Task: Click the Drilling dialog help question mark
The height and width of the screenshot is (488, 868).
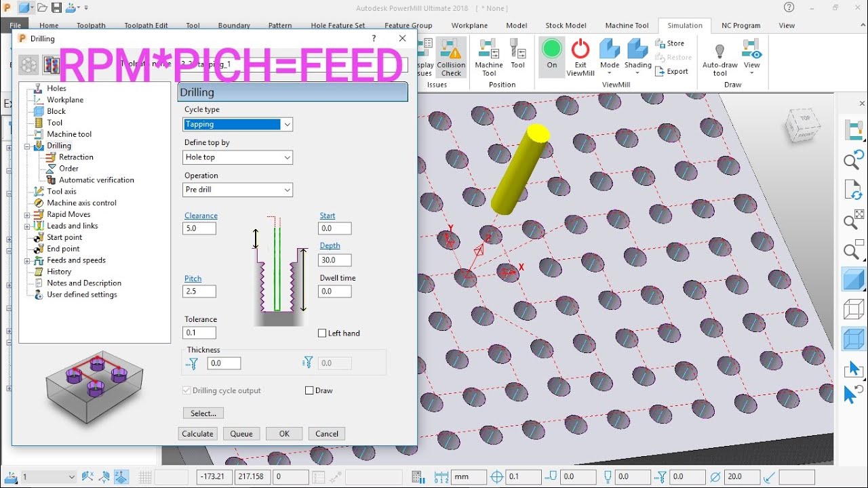Action: (374, 39)
